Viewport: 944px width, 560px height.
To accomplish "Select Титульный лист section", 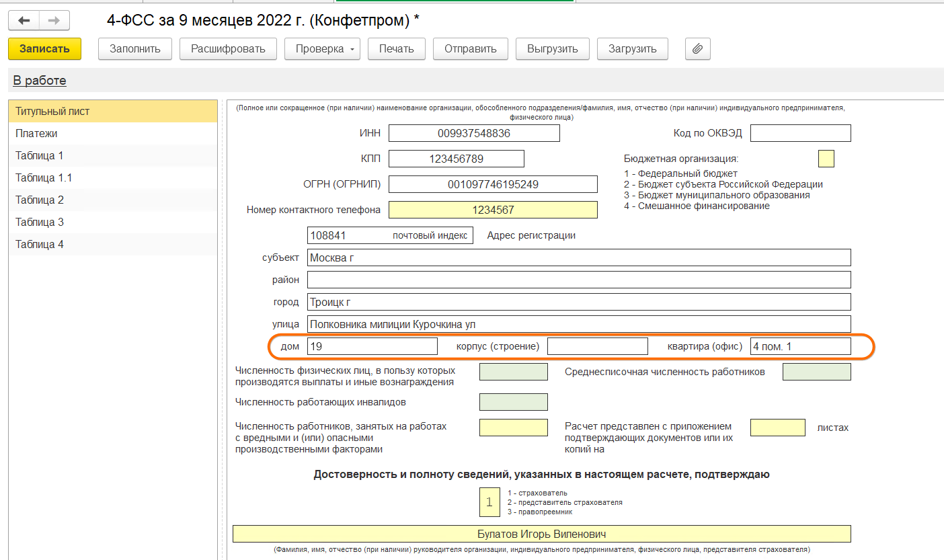I will pos(113,111).
